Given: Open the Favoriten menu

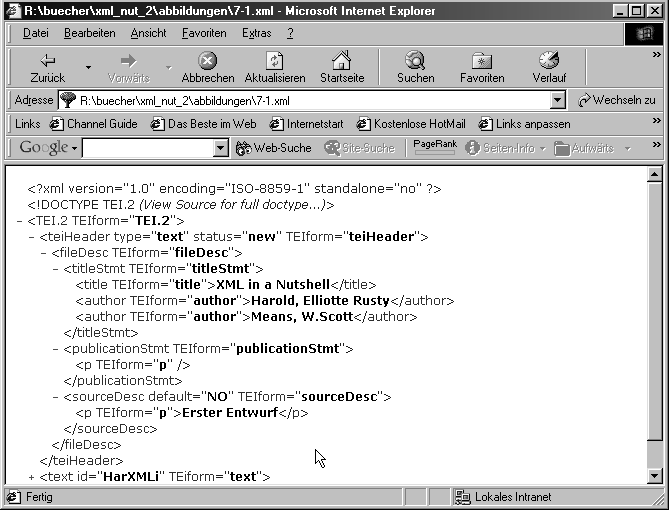Looking at the screenshot, I should (204, 33).
